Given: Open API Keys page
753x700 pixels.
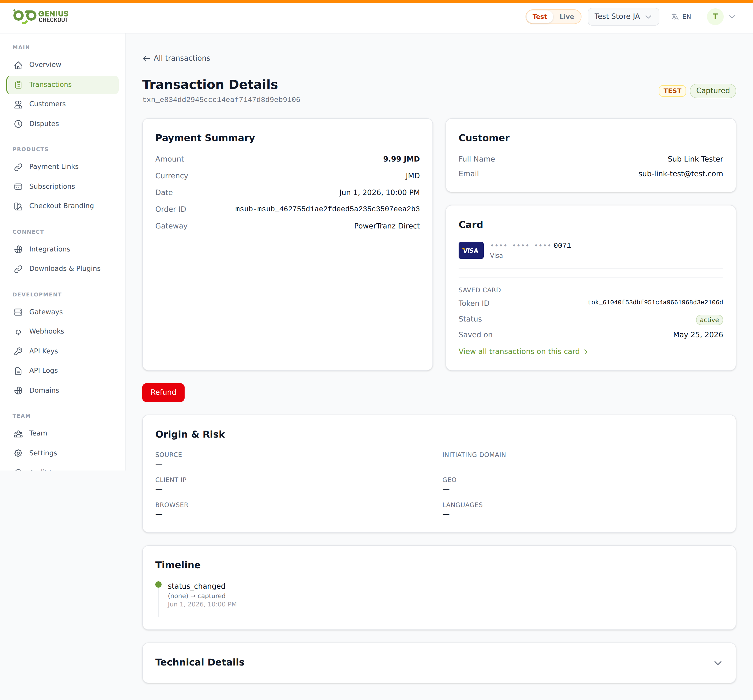Looking at the screenshot, I should click(x=62, y=351).
